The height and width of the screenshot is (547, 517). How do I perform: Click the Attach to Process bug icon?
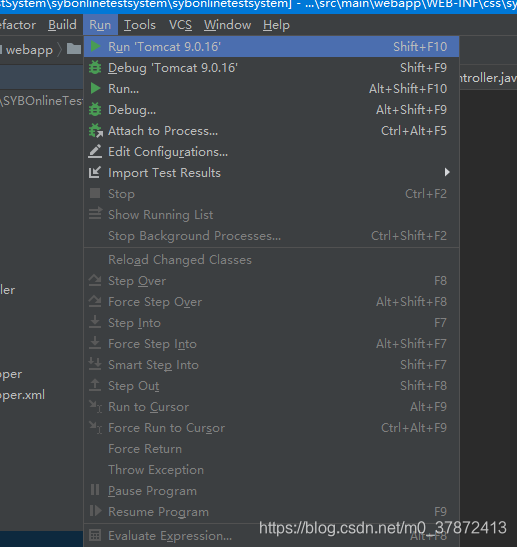tap(96, 130)
